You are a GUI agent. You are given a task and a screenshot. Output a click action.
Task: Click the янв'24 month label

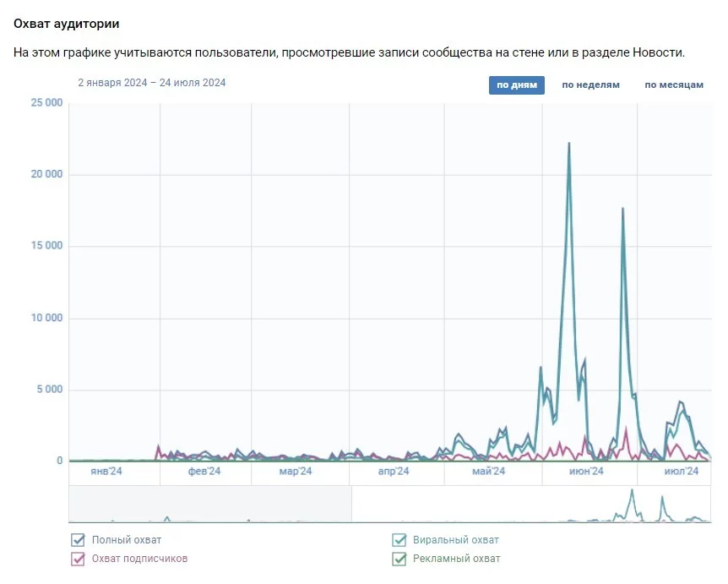(106, 472)
